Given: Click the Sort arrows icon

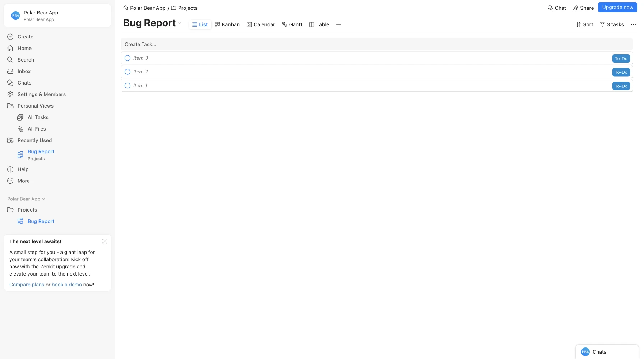Looking at the screenshot, I should pos(578,24).
